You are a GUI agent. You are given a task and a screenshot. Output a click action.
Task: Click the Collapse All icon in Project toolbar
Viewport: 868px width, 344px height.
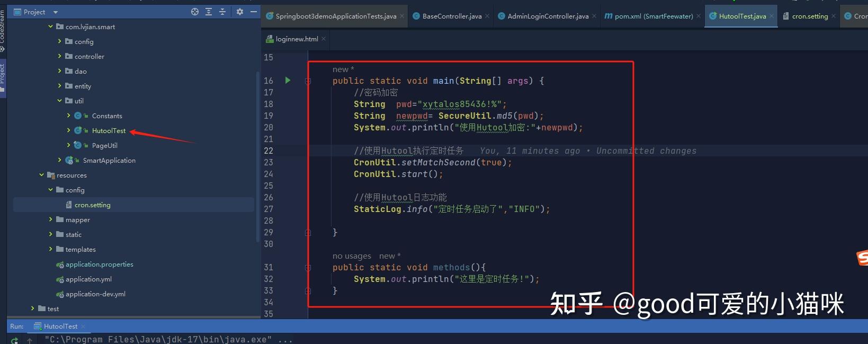(222, 12)
